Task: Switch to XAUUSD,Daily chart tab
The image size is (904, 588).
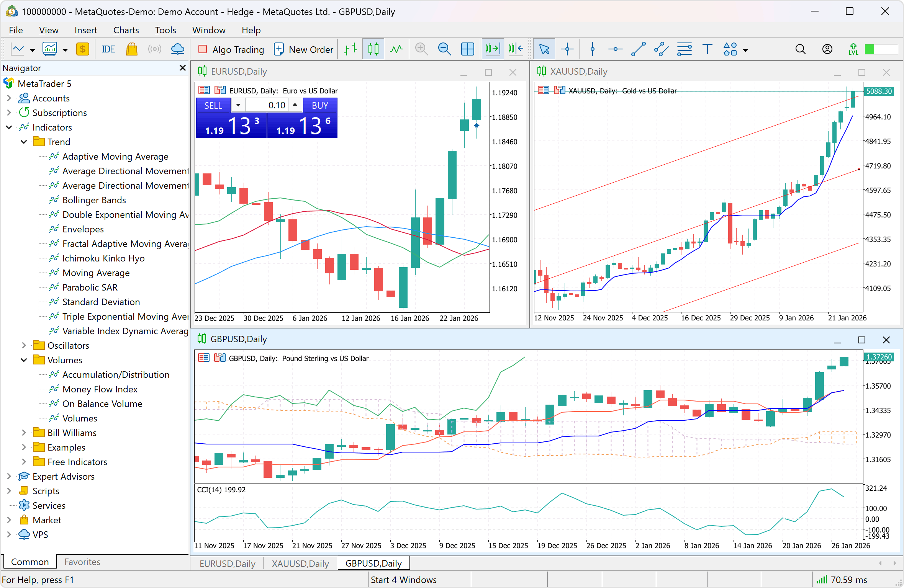Action: pyautogui.click(x=300, y=563)
